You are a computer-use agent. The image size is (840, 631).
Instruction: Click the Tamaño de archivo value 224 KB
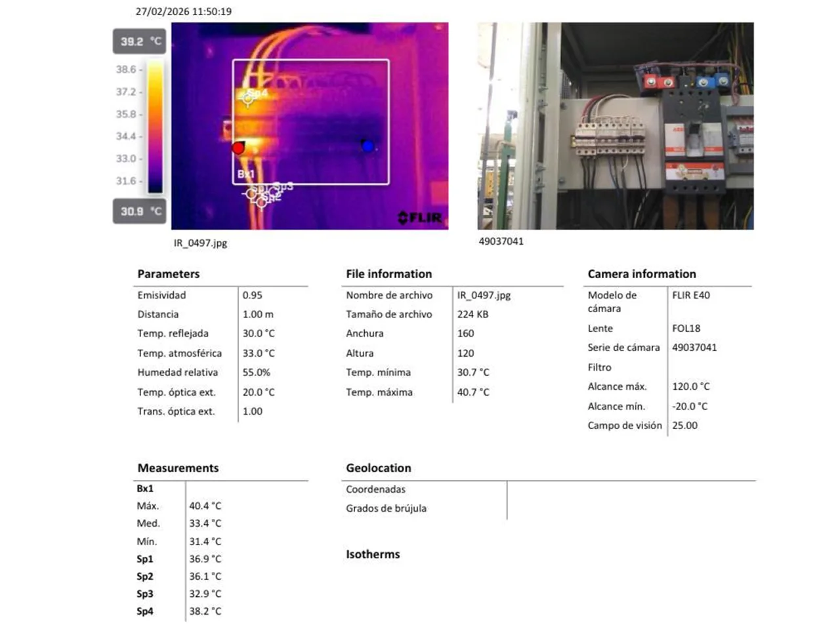point(472,314)
